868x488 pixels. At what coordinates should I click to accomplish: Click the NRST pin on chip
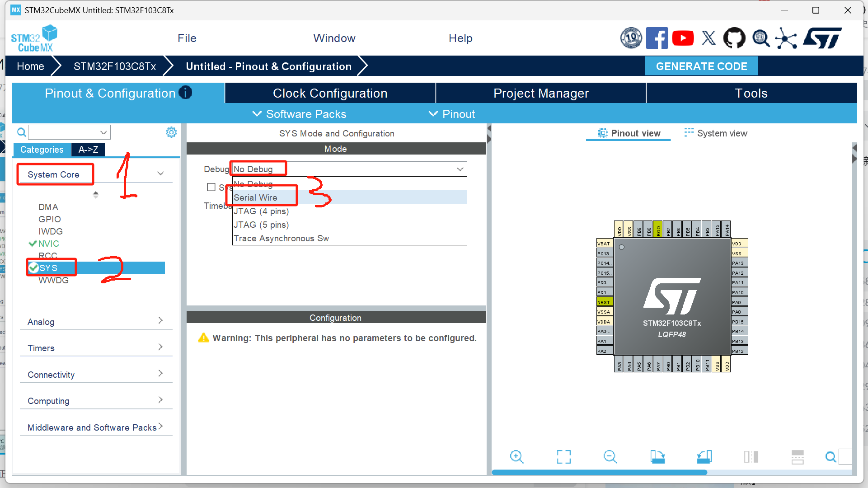(604, 302)
